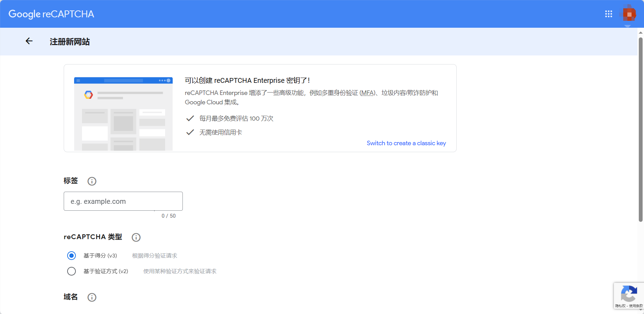
Task: Click 无需使用信用卡 text
Action: click(221, 132)
